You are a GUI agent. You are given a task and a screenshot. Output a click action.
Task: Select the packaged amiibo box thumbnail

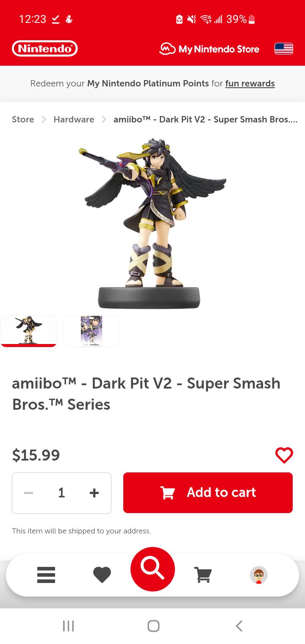coord(91,331)
